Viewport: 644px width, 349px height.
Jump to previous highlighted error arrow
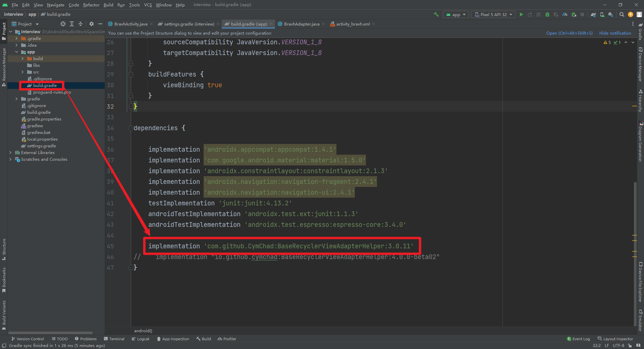coord(626,42)
